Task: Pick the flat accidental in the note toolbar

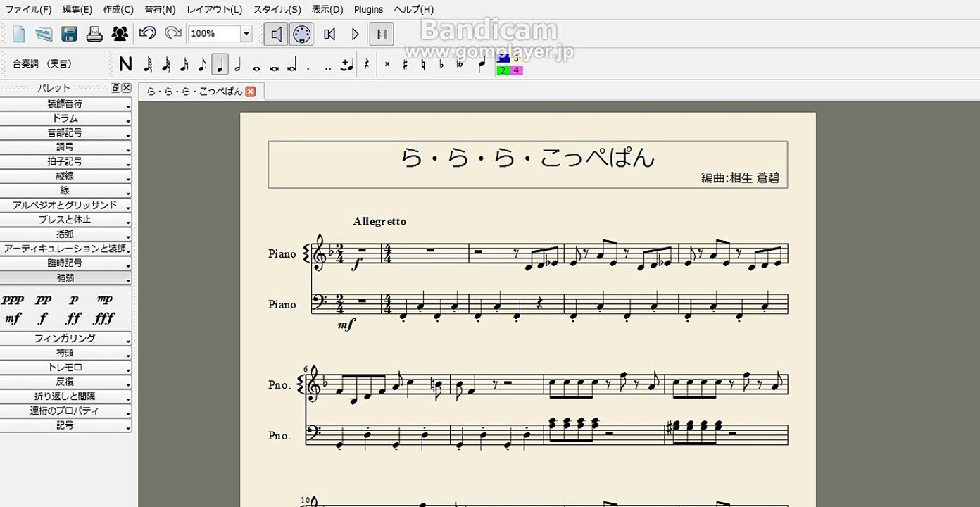Action: coord(441,64)
